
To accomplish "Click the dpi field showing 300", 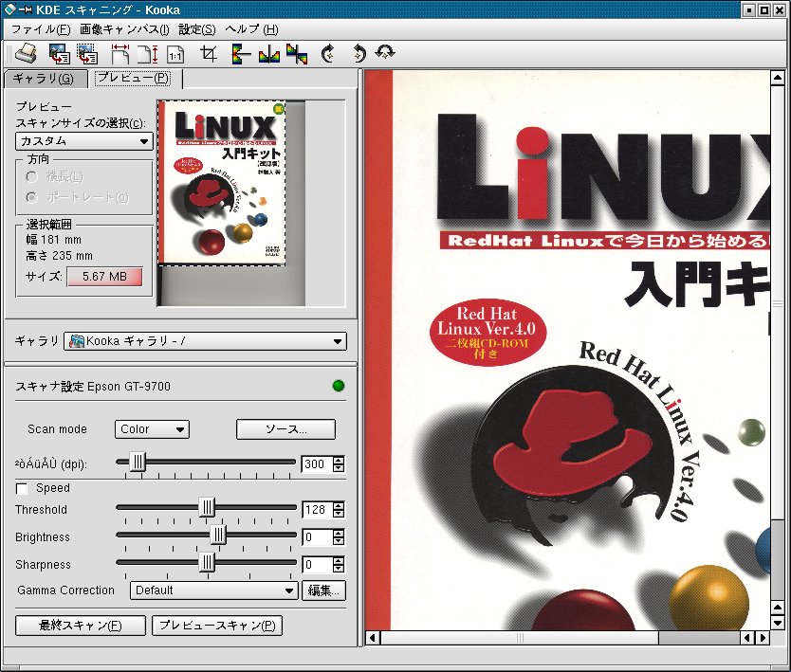I will 318,463.
